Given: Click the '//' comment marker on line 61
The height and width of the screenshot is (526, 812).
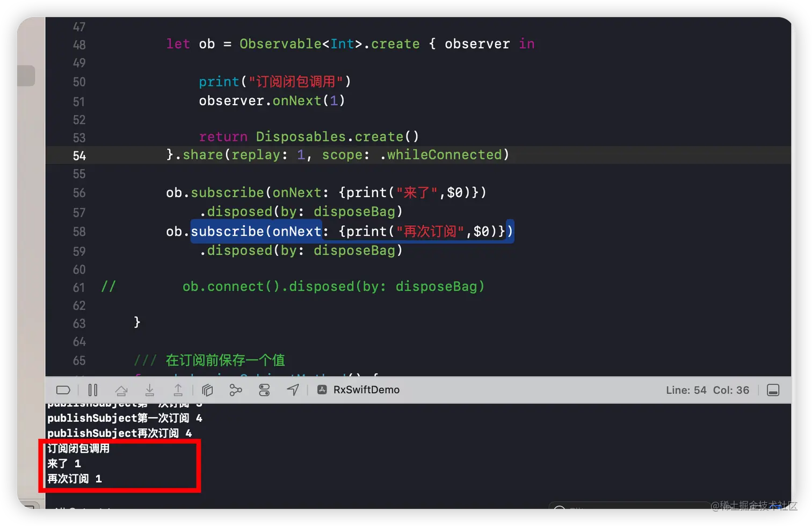Looking at the screenshot, I should 108,286.
